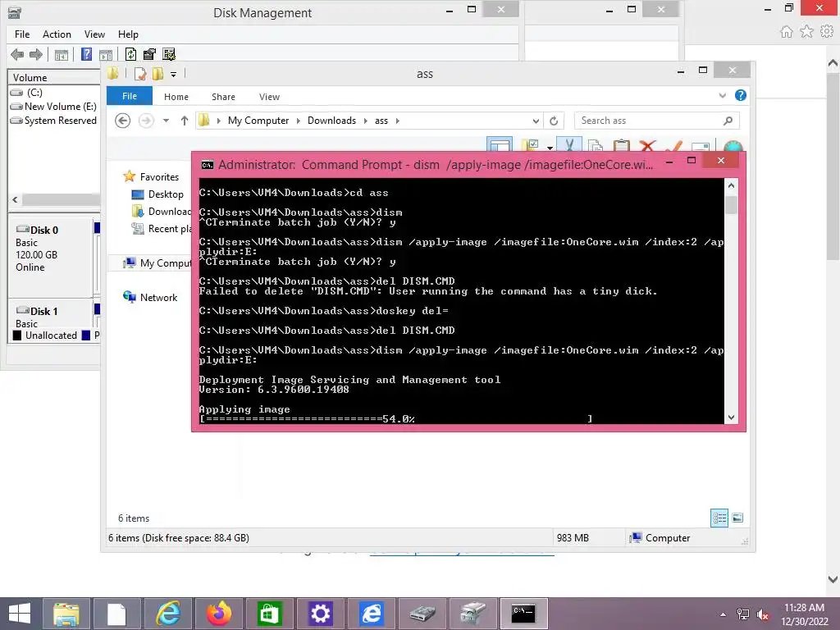Click ass in the address breadcrumb

381,121
